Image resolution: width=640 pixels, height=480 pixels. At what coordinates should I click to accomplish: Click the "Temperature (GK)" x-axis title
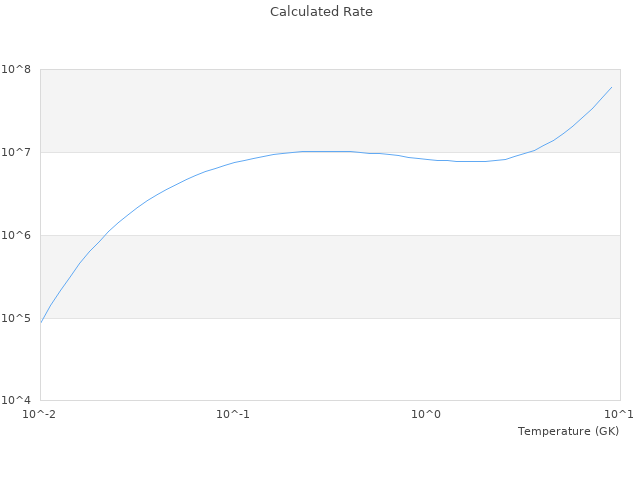568,431
